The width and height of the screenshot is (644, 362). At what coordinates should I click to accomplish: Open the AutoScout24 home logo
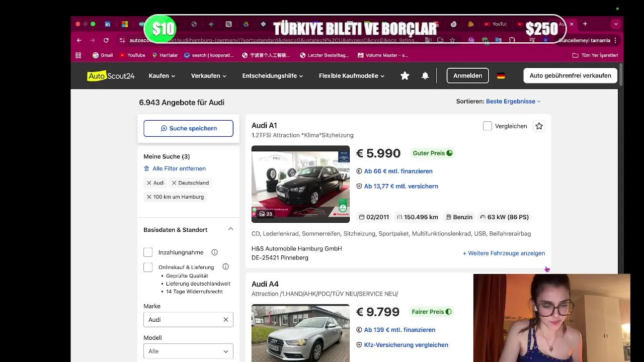click(111, 76)
